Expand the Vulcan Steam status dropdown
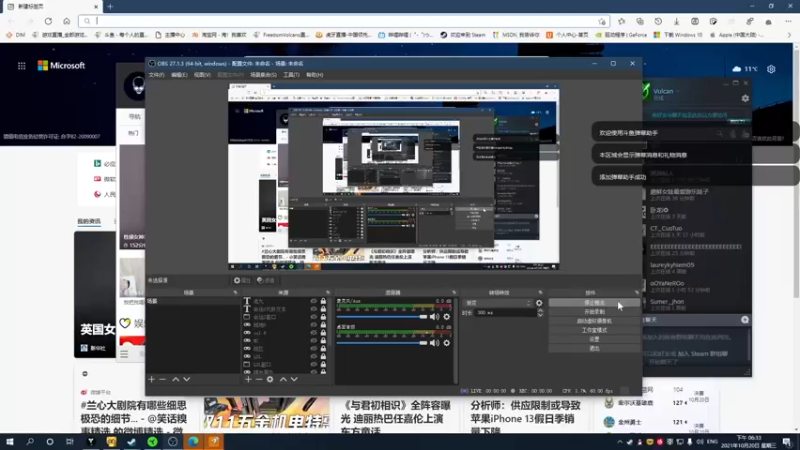The image size is (800, 450). (678, 91)
